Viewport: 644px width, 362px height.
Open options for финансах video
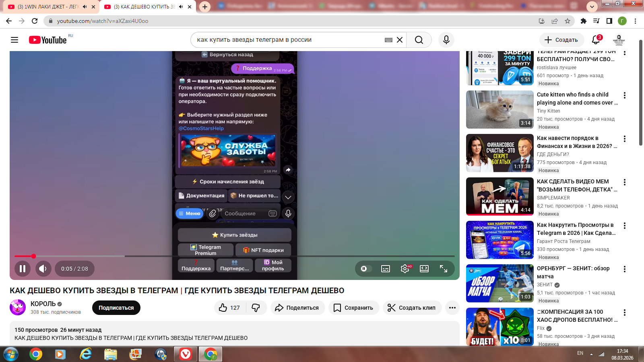click(625, 139)
